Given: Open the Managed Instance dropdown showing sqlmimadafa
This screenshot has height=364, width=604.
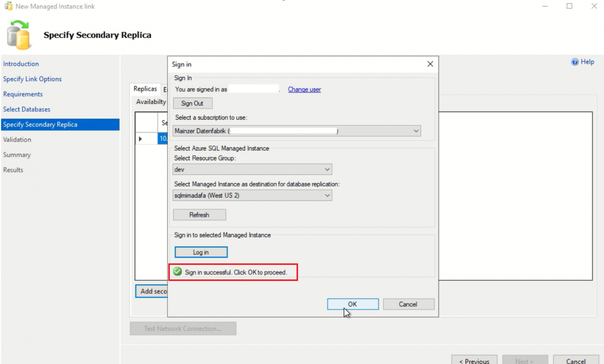Looking at the screenshot, I should [x=252, y=195].
